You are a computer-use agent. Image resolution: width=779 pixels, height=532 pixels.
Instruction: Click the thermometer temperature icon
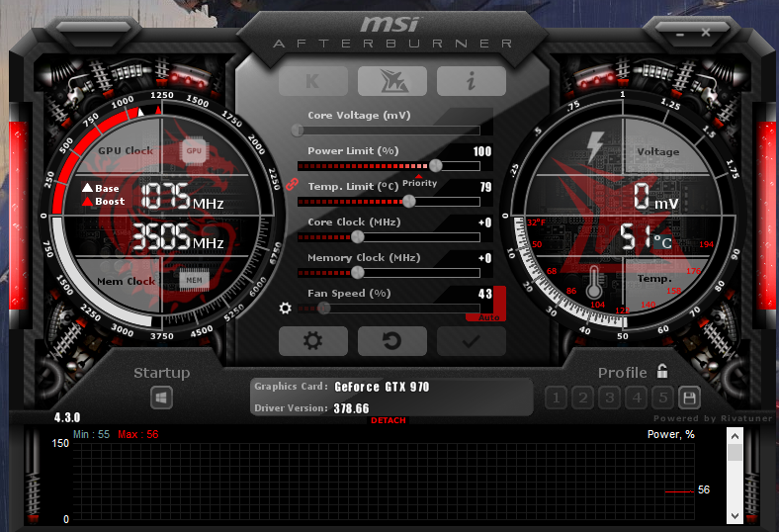click(x=594, y=282)
